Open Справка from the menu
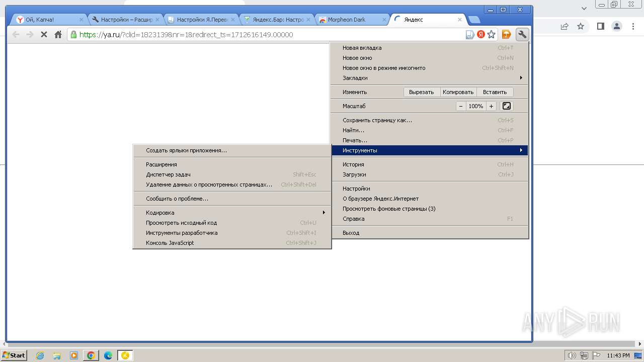This screenshot has height=362, width=644. click(x=430, y=219)
